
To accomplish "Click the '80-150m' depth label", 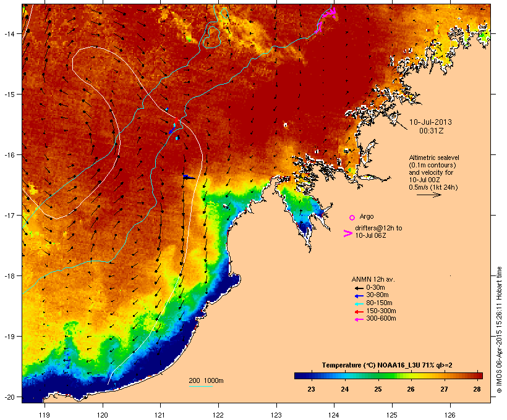I will (x=379, y=303).
